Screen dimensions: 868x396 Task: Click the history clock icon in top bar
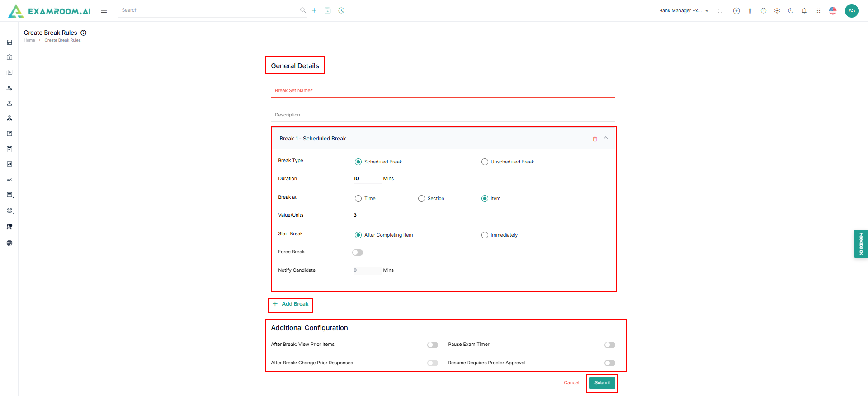[x=341, y=10]
